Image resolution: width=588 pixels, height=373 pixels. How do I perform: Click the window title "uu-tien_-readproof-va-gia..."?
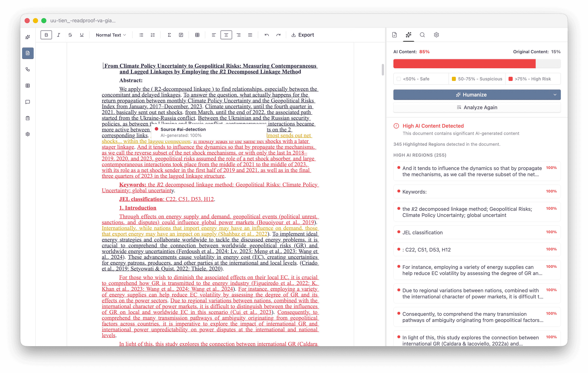pos(83,20)
